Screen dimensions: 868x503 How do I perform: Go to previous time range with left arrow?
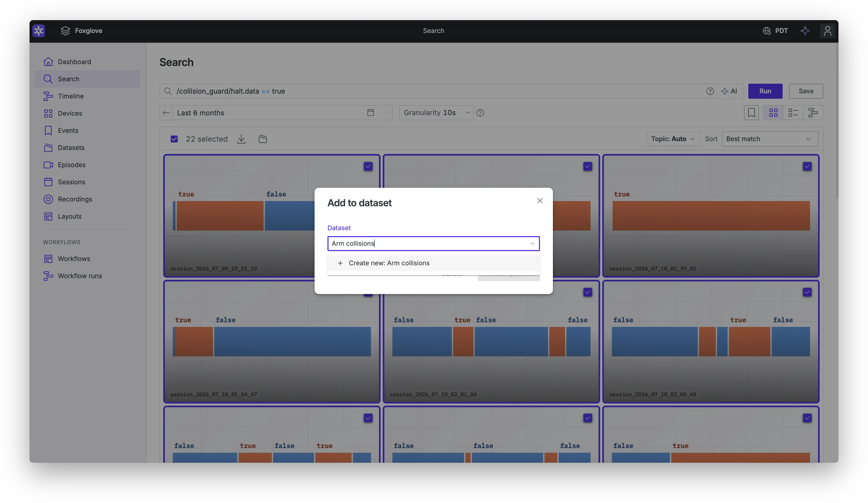tap(166, 113)
